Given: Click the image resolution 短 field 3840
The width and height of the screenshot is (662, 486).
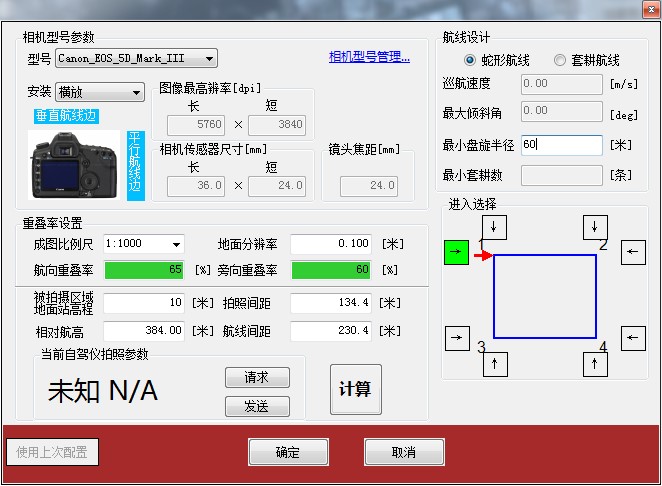Looking at the screenshot, I should pyautogui.click(x=277, y=125).
